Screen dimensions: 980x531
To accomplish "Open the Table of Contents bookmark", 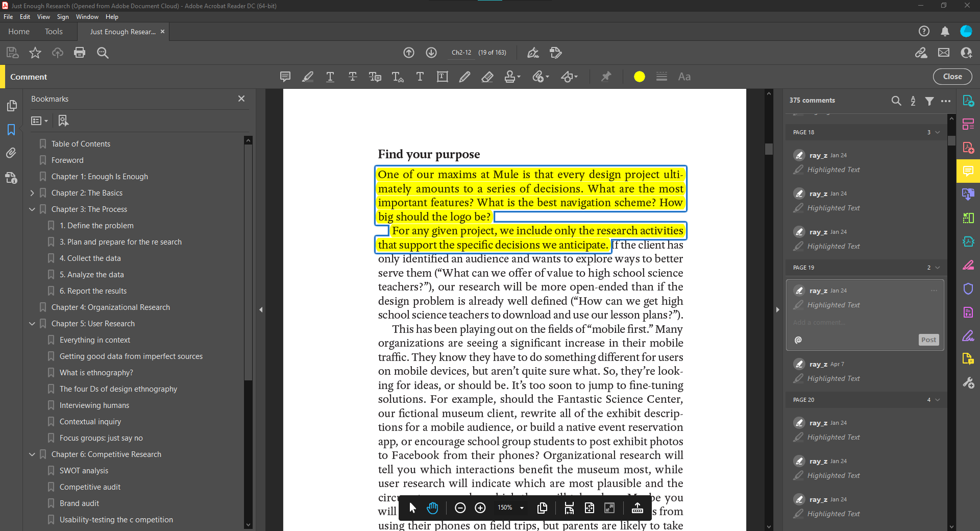I will [81, 144].
